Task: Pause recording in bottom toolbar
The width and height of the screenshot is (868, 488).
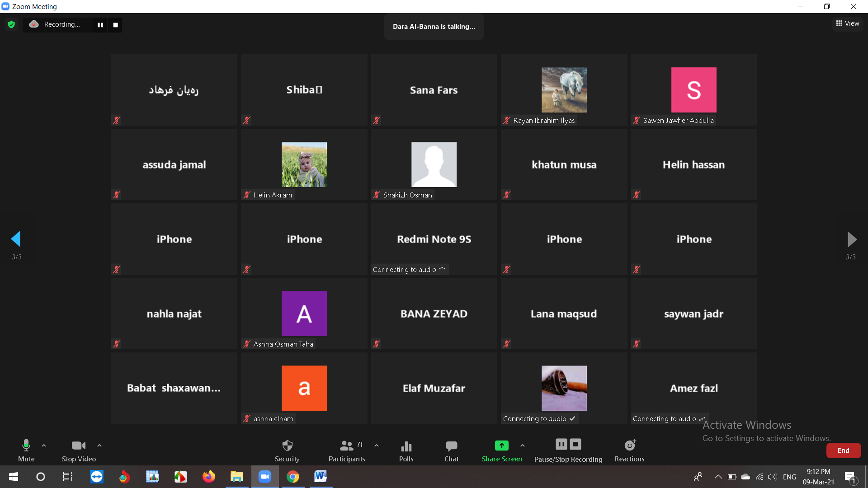Action: pyautogui.click(x=561, y=444)
